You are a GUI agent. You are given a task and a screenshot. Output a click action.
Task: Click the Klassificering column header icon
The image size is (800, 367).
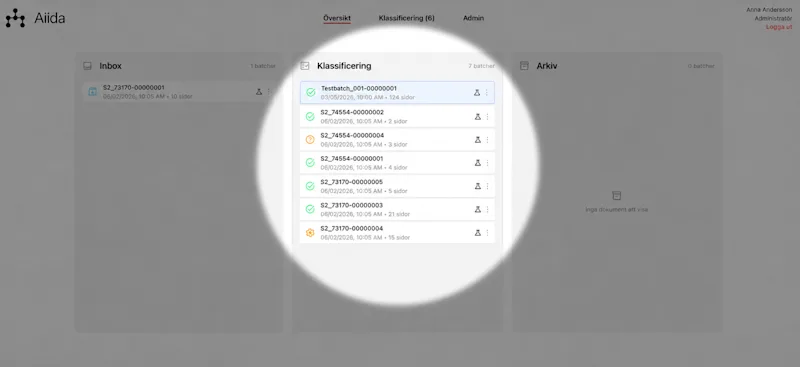(305, 66)
